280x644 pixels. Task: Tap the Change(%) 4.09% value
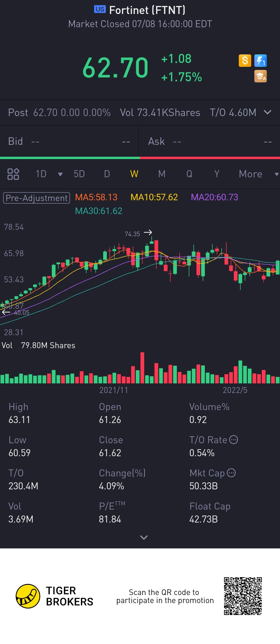(111, 486)
